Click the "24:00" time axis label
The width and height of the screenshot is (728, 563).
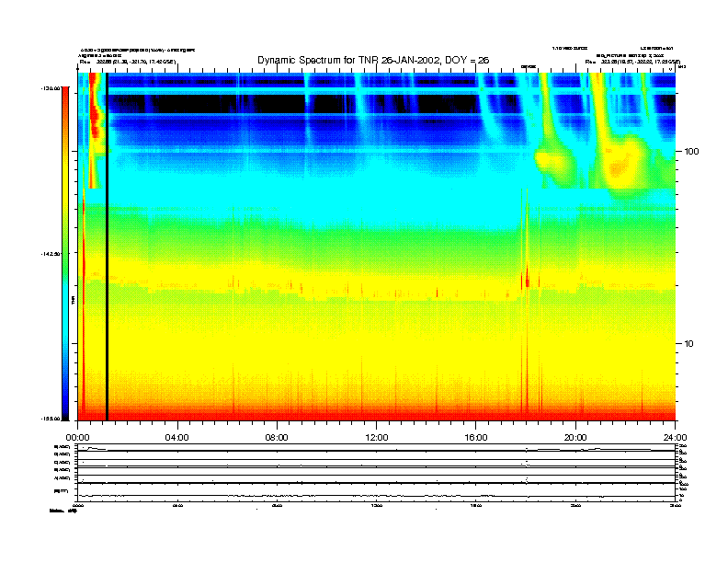pos(675,438)
